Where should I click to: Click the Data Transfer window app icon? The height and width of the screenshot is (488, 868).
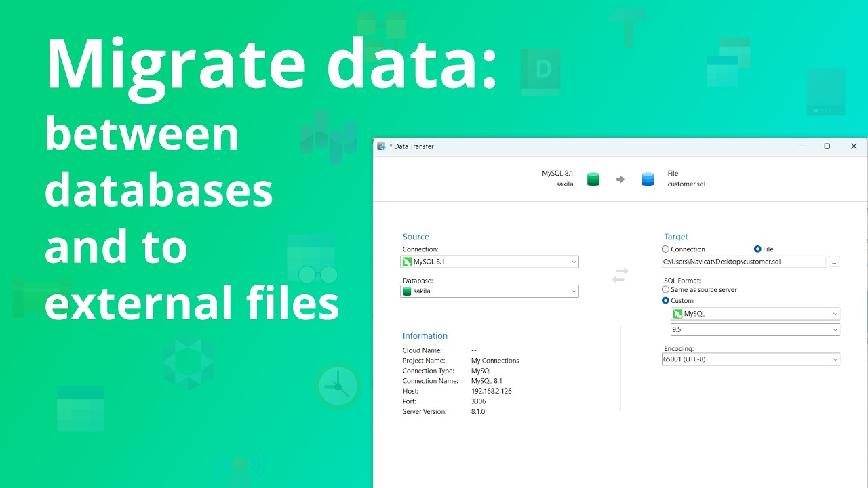381,146
